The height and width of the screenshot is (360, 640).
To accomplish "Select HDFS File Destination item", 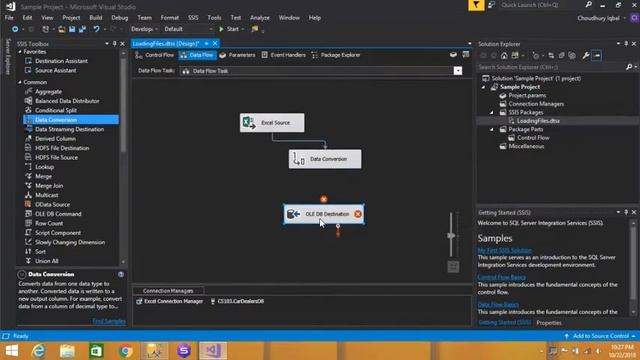I will tap(62, 148).
